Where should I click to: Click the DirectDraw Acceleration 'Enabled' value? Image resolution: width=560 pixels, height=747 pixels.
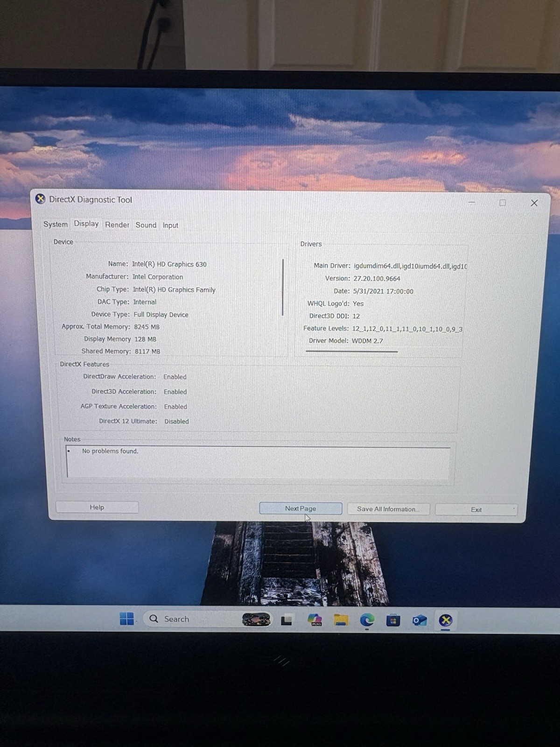coord(175,377)
